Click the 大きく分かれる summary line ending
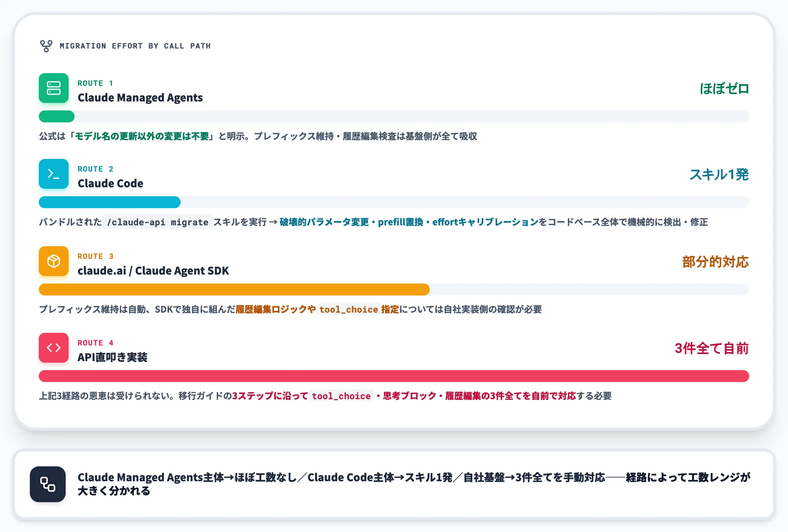Screen dimensions: 788x532 (114, 491)
